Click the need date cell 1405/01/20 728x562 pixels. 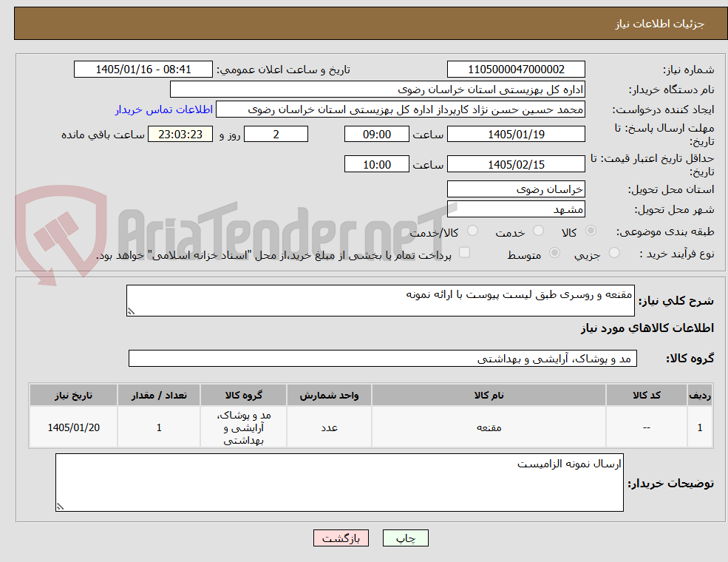tap(73, 427)
